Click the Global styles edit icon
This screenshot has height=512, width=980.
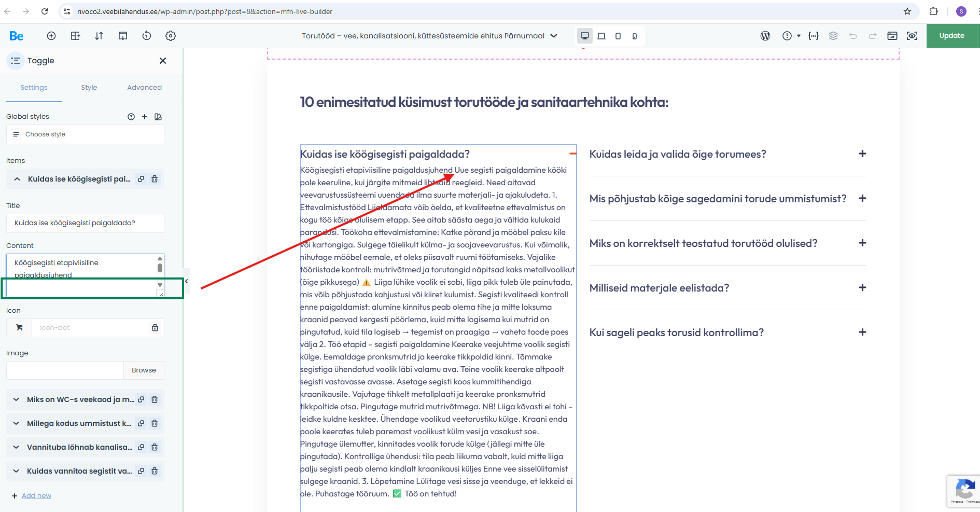pyautogui.click(x=158, y=117)
